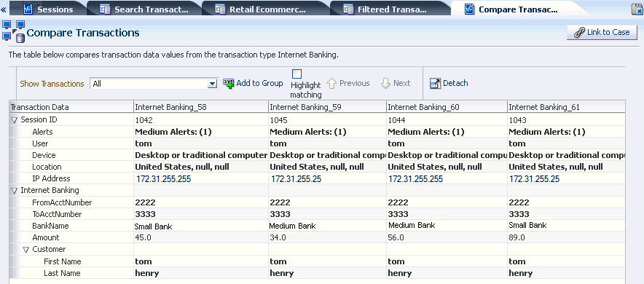This screenshot has height=284, width=644.
Task: Click Medium Alerts under Internet Banking_60
Action: pos(426,132)
